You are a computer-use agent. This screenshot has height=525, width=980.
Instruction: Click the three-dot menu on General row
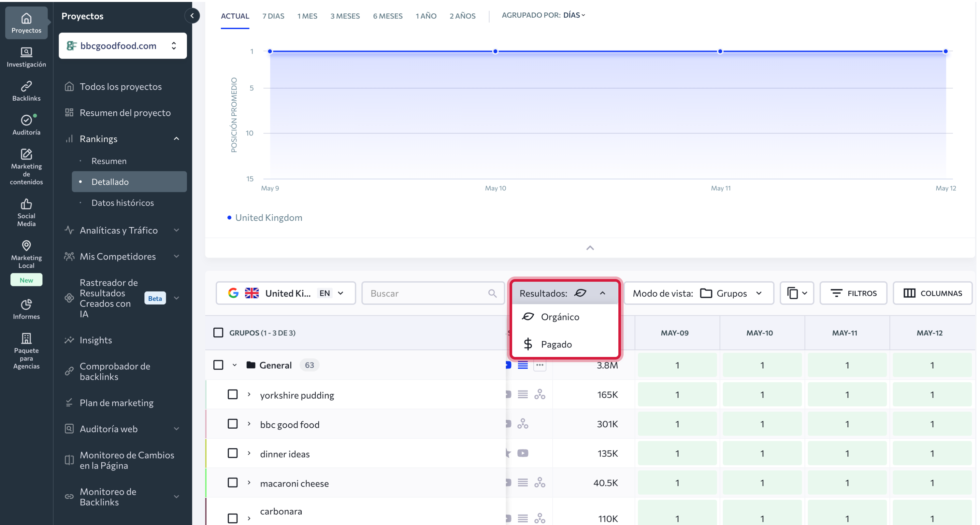pos(540,365)
